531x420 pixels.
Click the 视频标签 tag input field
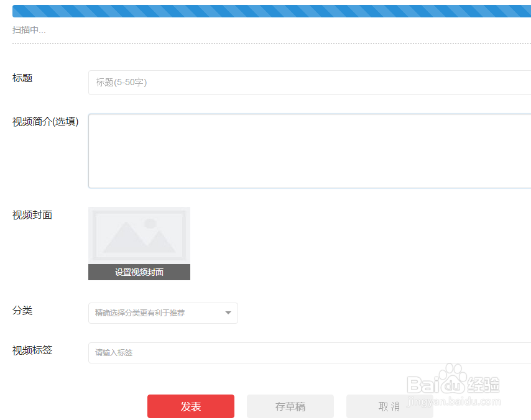click(x=310, y=353)
